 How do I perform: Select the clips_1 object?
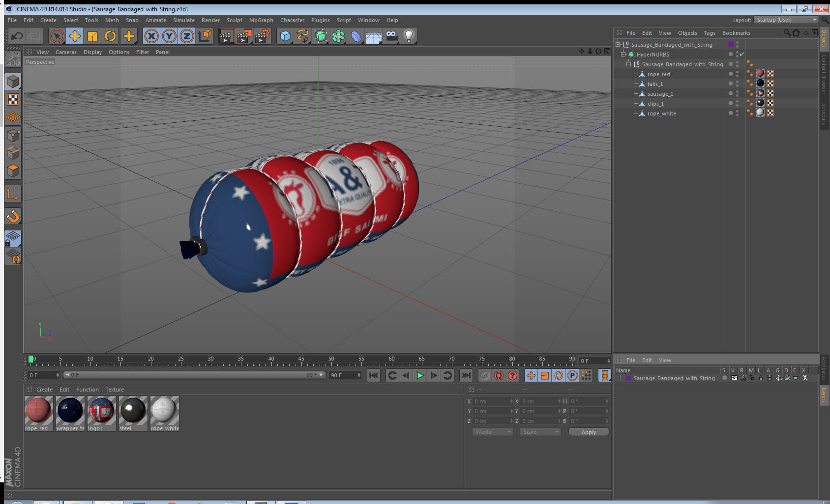click(x=655, y=104)
